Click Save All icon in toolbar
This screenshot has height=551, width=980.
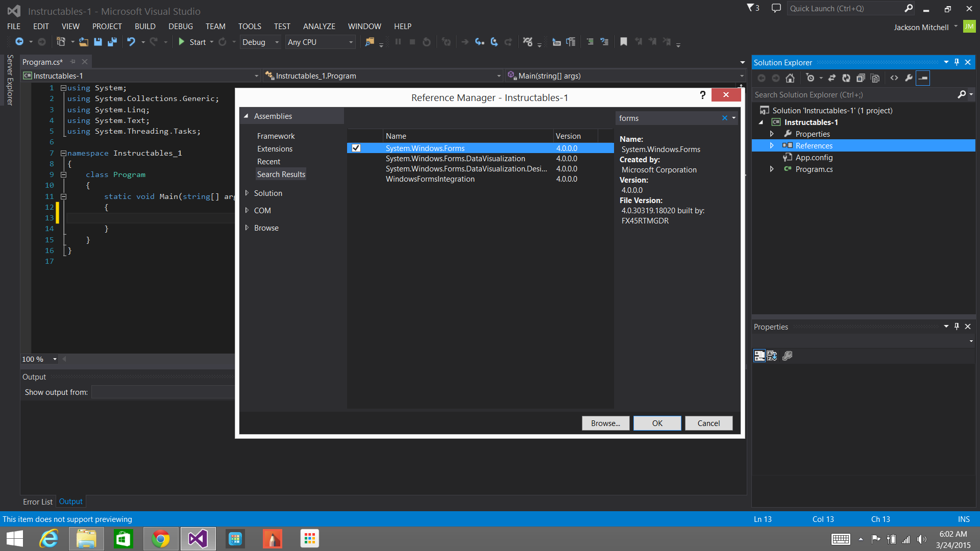coord(112,42)
